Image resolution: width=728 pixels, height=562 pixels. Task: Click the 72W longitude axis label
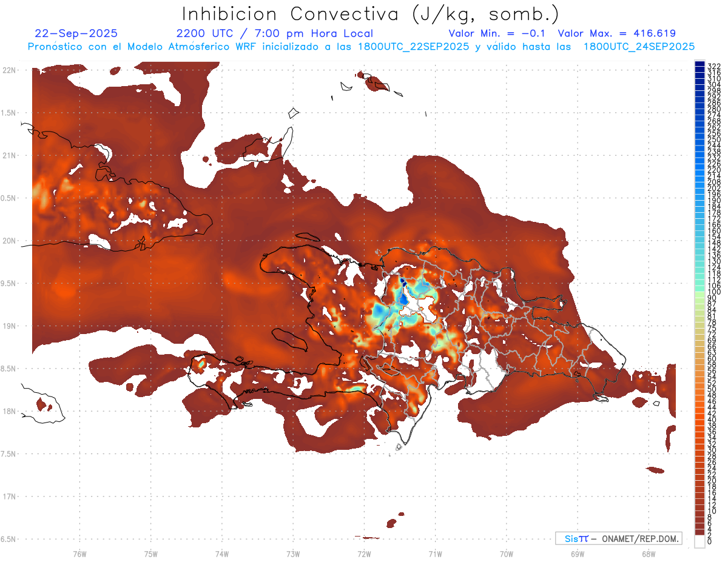pyautogui.click(x=364, y=553)
